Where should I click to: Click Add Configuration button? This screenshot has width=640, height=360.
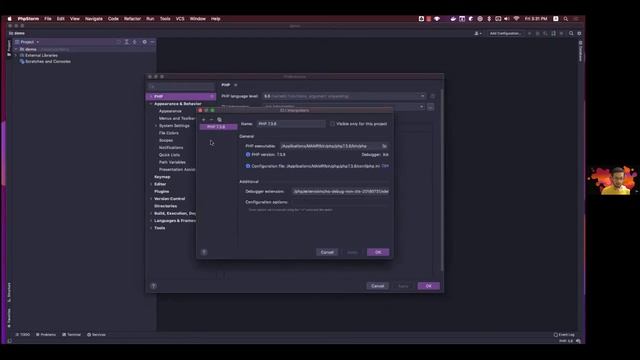505,33
